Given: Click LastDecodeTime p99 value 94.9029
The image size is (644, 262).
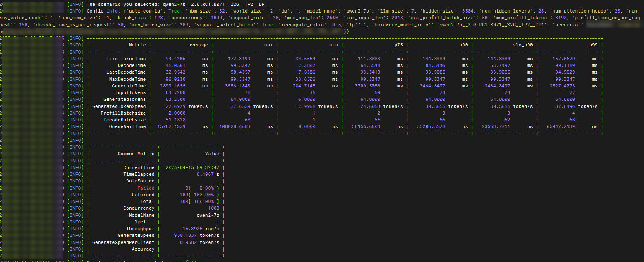Looking at the screenshot, I should pyautogui.click(x=565, y=72).
